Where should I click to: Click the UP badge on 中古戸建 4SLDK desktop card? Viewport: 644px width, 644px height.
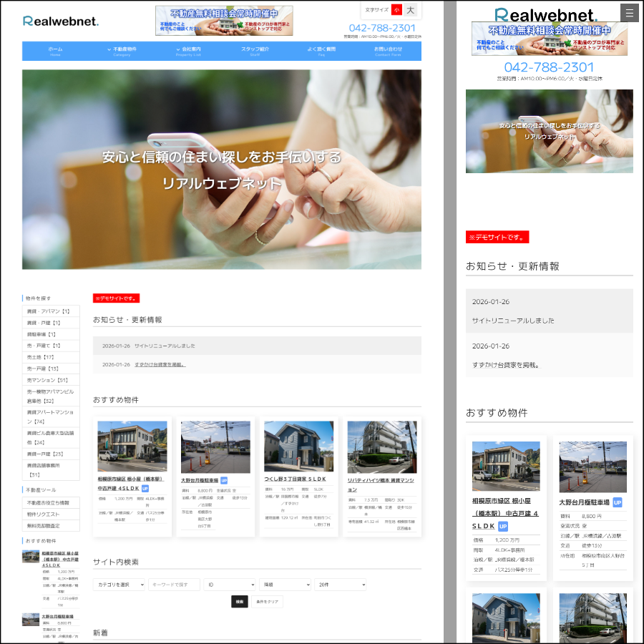pos(145,489)
